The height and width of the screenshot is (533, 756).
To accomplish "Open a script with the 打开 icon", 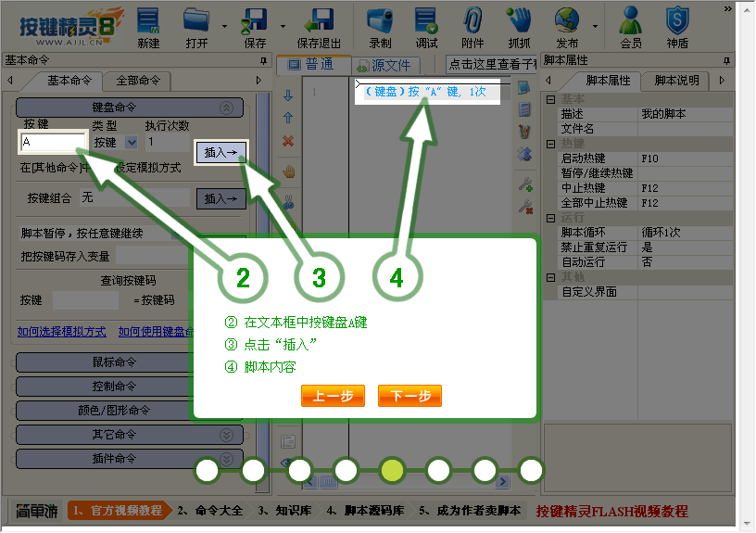I will pos(196,28).
